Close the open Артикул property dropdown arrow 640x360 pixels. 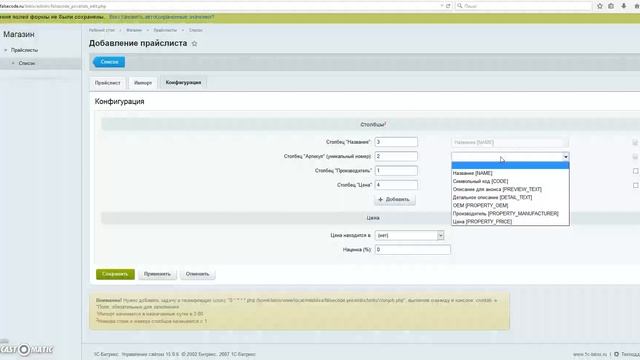pyautogui.click(x=566, y=157)
